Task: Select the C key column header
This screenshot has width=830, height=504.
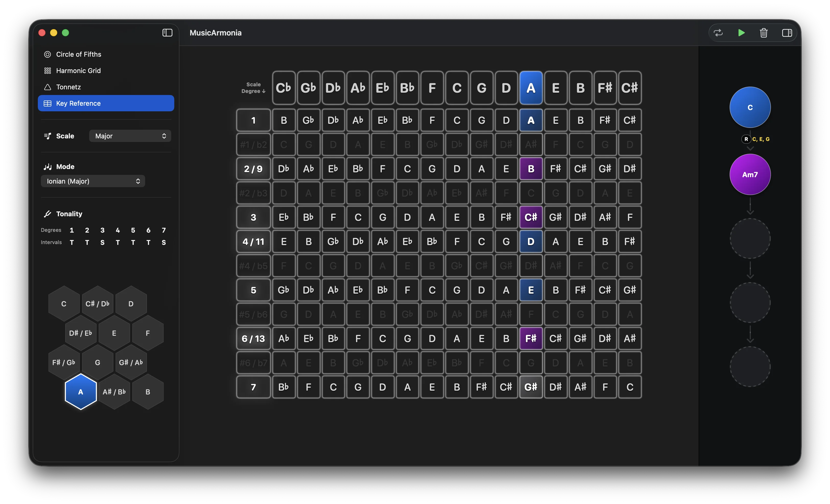Action: 457,88
